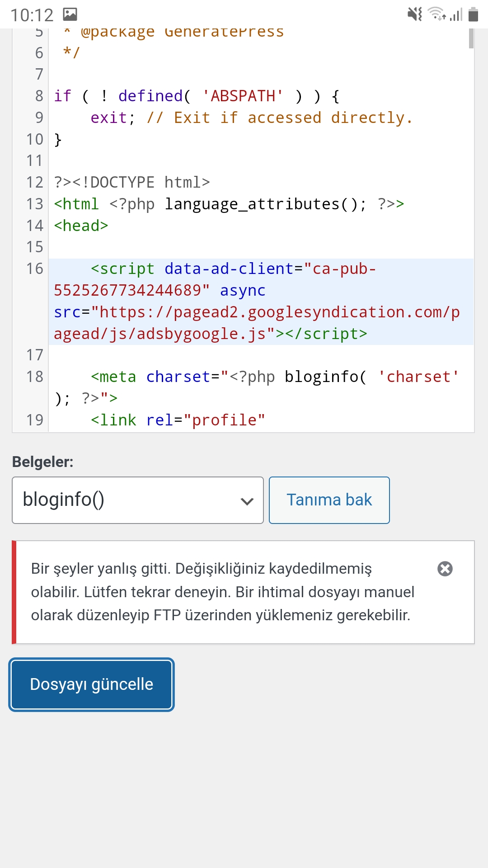Click the error message text "Bir şeyler yanlış gitti"

[101, 569]
